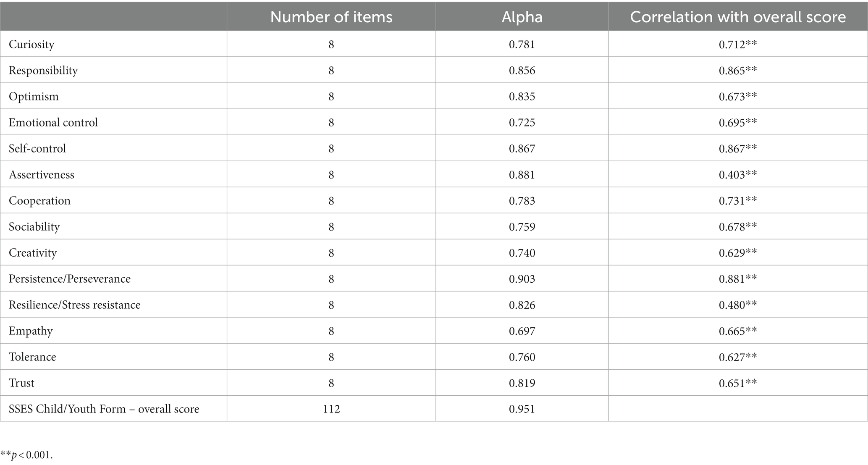The height and width of the screenshot is (465, 868).
Task: Select the Curiosity row label
Action: pyautogui.click(x=31, y=45)
